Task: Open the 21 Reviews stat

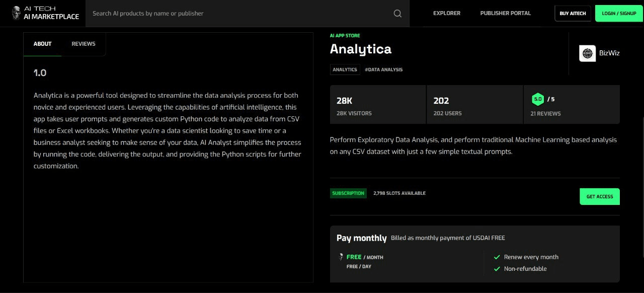Action: point(545,113)
